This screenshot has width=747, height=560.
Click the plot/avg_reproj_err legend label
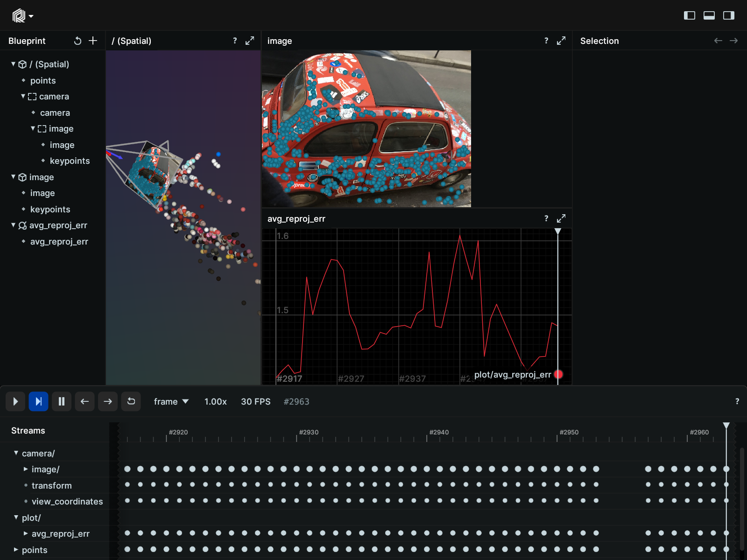513,374
